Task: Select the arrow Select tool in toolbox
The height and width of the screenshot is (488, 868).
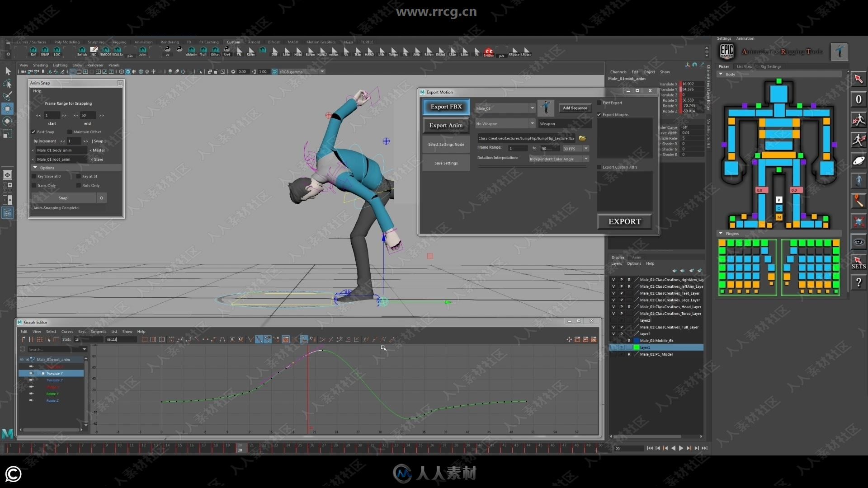Action: tap(8, 71)
